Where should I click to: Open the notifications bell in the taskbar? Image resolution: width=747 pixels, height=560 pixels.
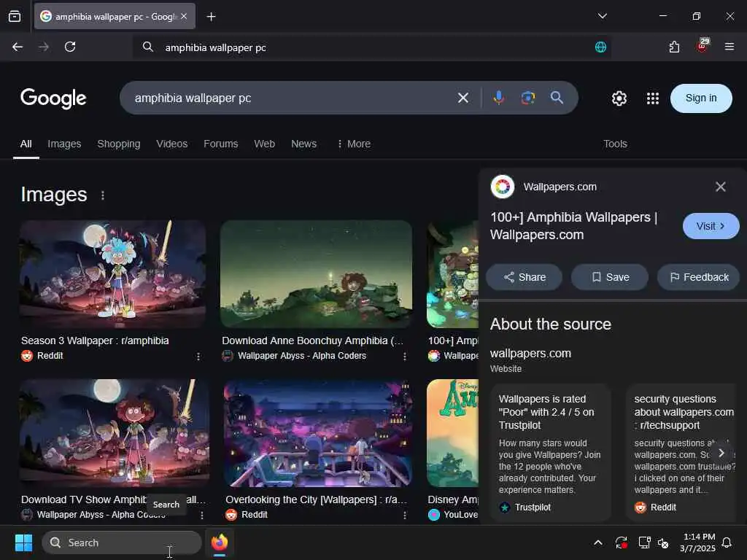[727, 542]
